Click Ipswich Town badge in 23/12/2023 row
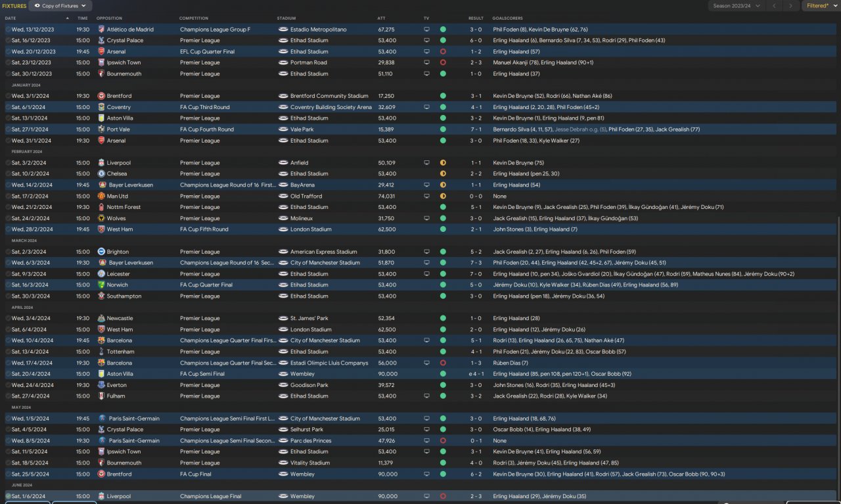This screenshot has width=841, height=504. (101, 63)
